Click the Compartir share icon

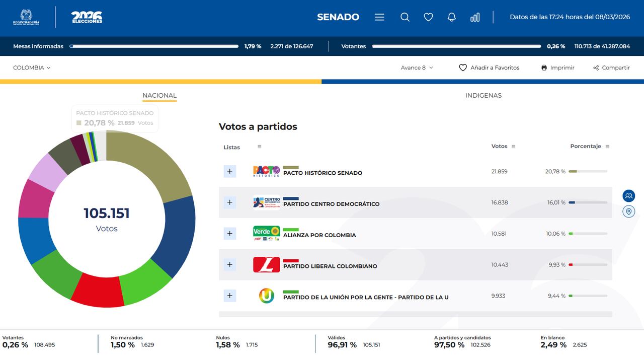[595, 67]
